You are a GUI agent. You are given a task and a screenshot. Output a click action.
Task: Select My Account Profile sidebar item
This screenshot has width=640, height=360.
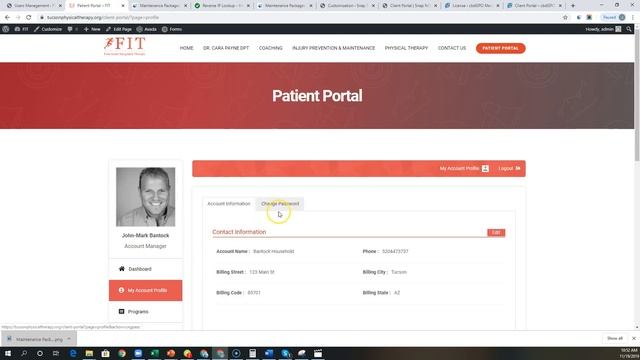click(x=146, y=290)
